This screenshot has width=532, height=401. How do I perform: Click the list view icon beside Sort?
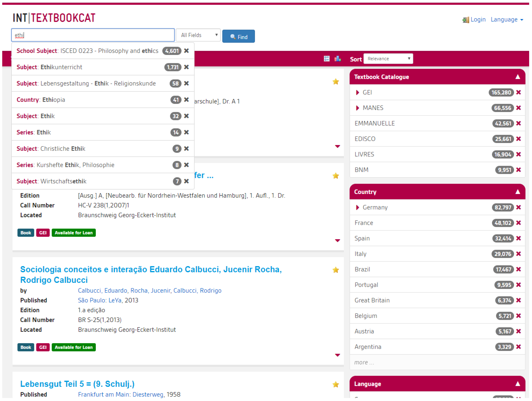pyautogui.click(x=326, y=59)
